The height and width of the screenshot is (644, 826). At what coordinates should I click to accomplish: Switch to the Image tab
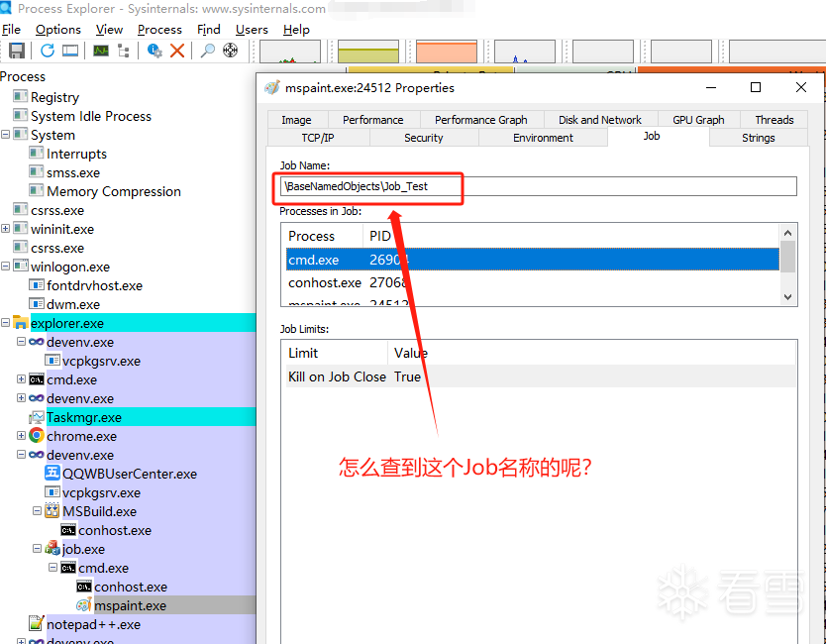click(x=296, y=120)
